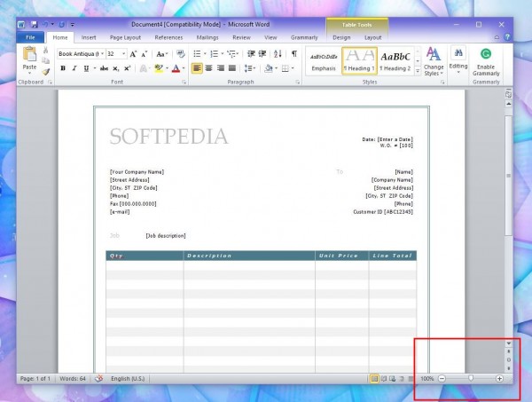The width and height of the screenshot is (532, 402).
Task: Click the Save icon in quick access toolbar
Action: tap(34, 25)
